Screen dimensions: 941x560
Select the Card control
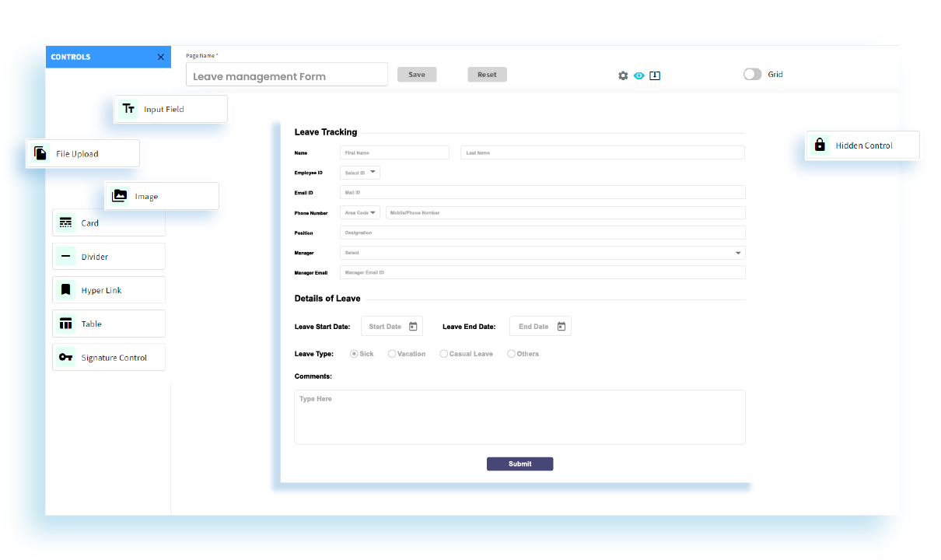point(108,222)
